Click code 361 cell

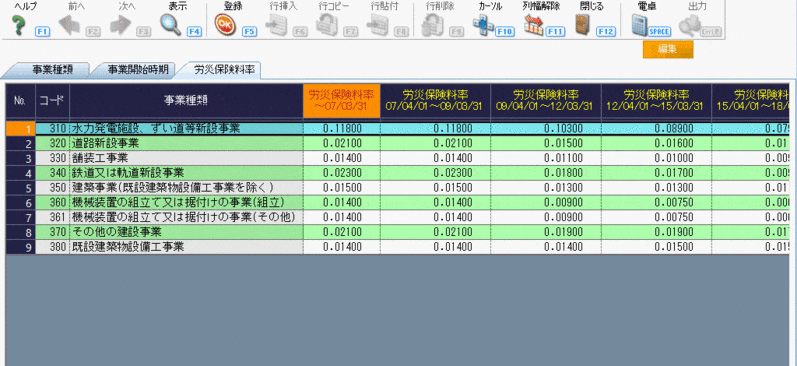tap(52, 217)
